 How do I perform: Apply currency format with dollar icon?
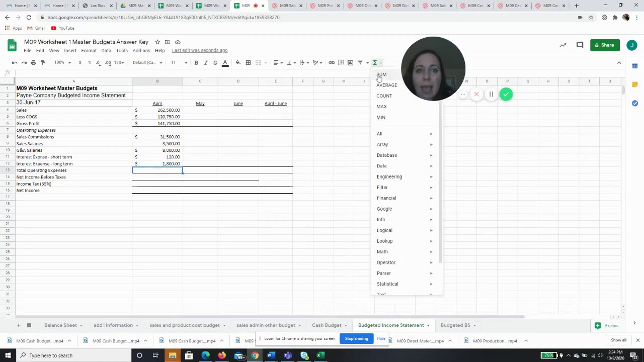[x=80, y=62]
